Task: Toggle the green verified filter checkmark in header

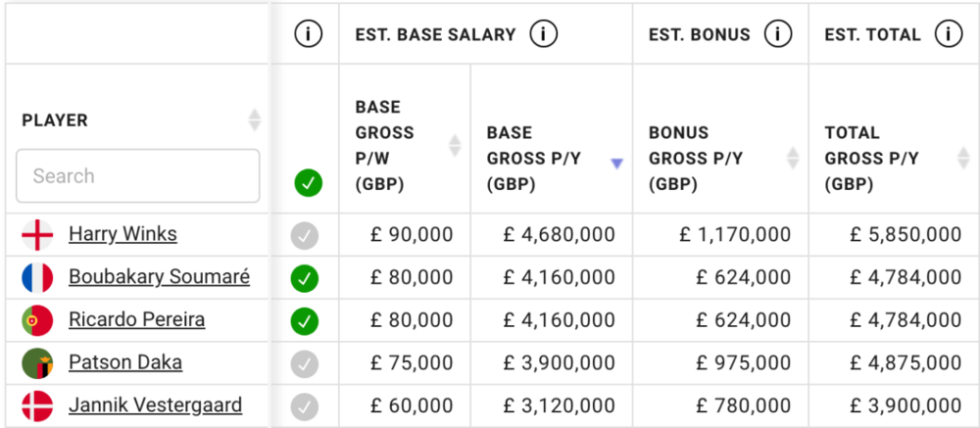Action: [x=308, y=184]
